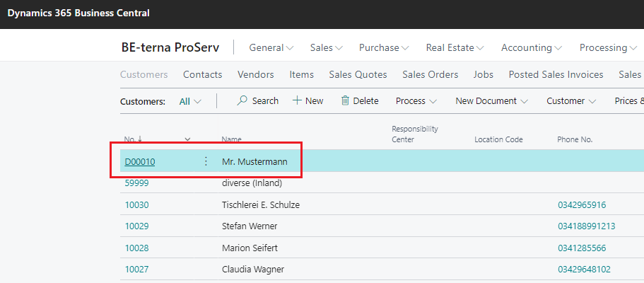
Task: Call phone number 0341285566
Action: pos(582,248)
